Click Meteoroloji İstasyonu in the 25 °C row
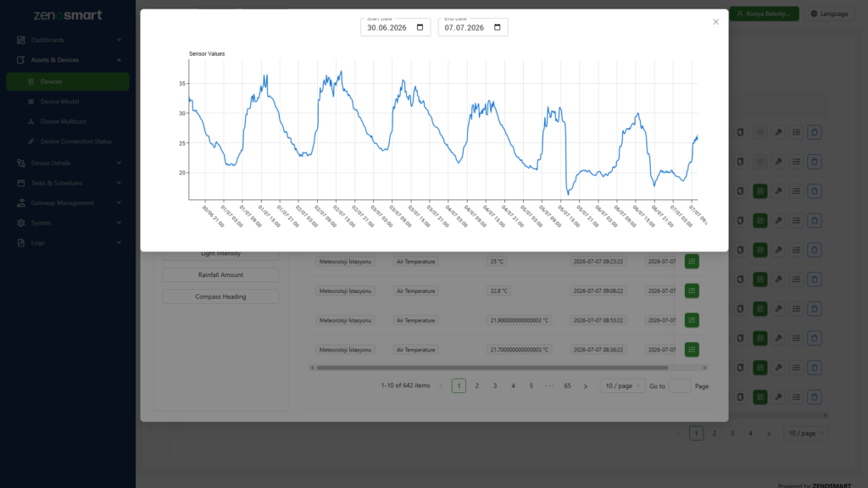868x488 pixels. coord(345,261)
